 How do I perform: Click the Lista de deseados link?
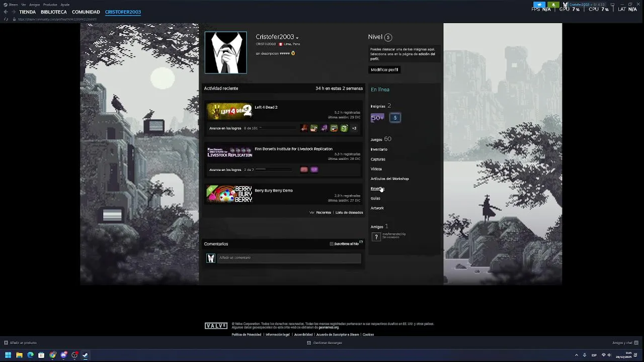(x=349, y=213)
